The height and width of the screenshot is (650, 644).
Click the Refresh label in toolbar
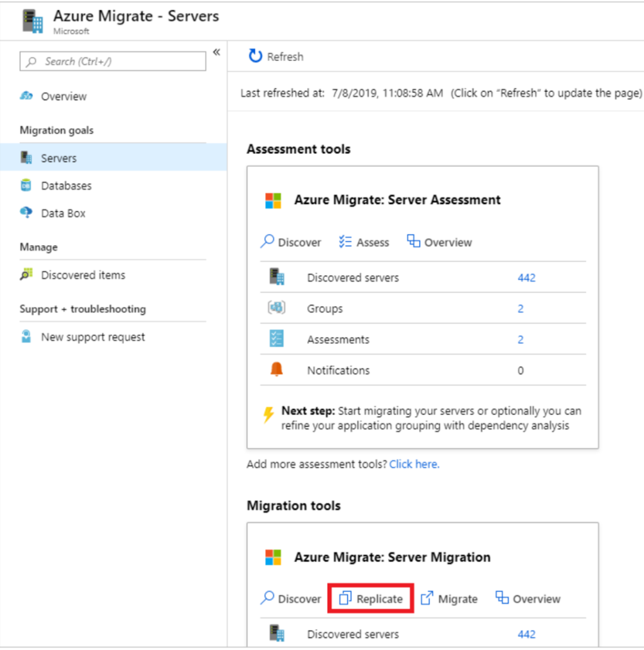285,57
